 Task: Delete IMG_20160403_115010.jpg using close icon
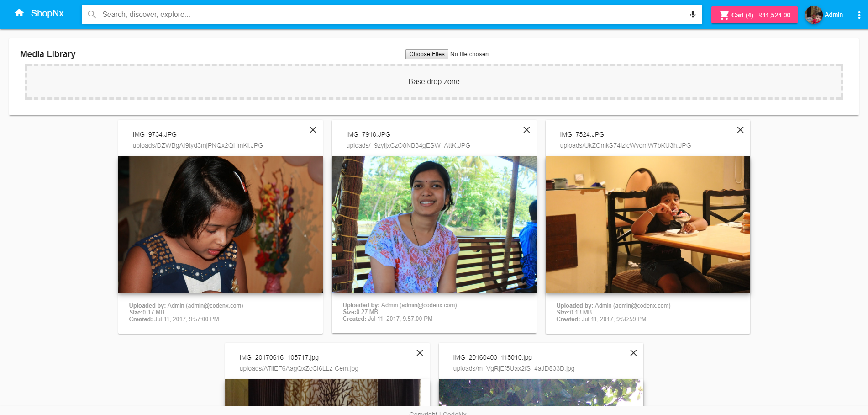[633, 353]
